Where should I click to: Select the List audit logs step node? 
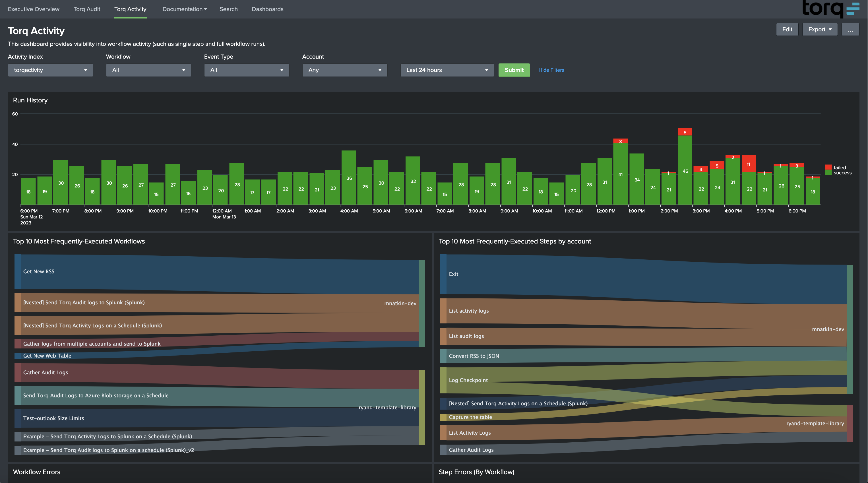tap(443, 336)
